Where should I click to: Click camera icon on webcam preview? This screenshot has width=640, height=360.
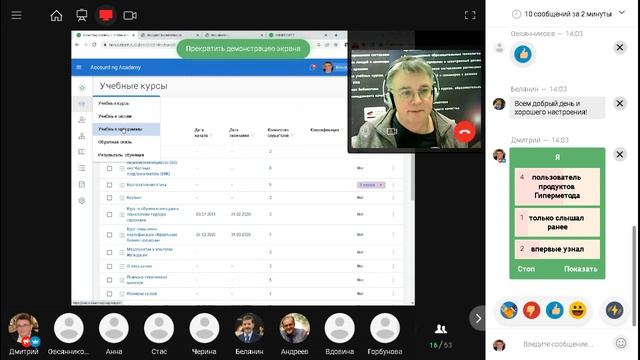coord(391,131)
